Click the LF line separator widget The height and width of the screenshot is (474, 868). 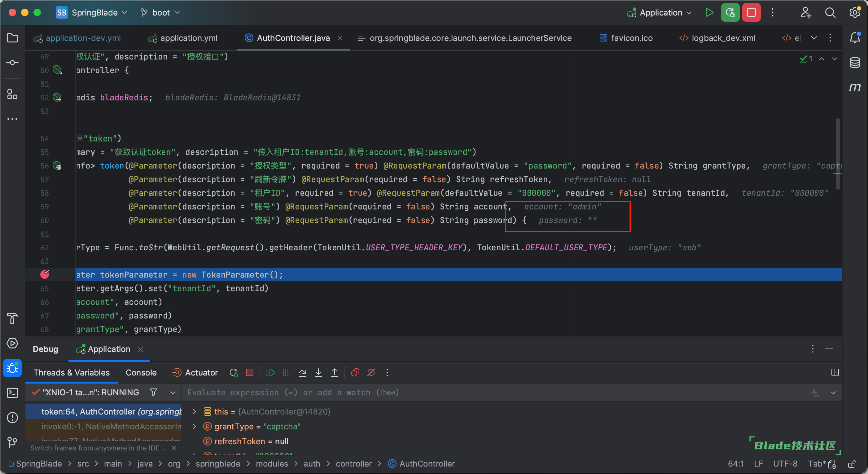click(x=758, y=464)
